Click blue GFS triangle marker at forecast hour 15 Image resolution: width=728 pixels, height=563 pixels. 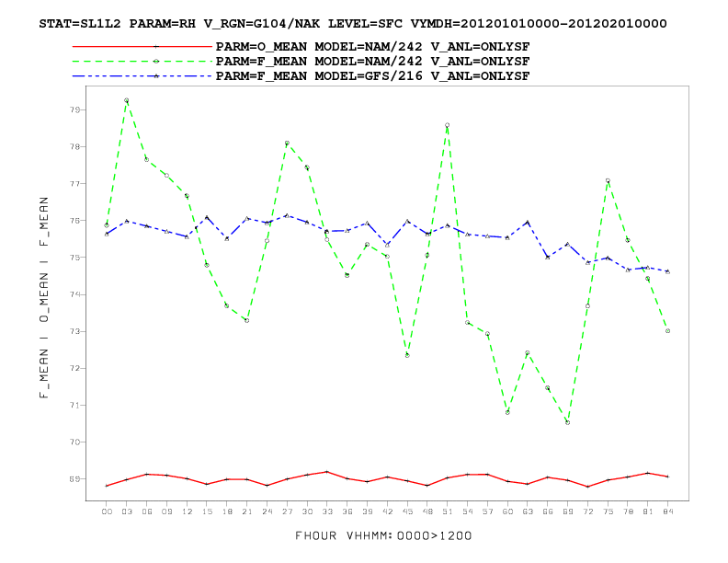click(207, 217)
